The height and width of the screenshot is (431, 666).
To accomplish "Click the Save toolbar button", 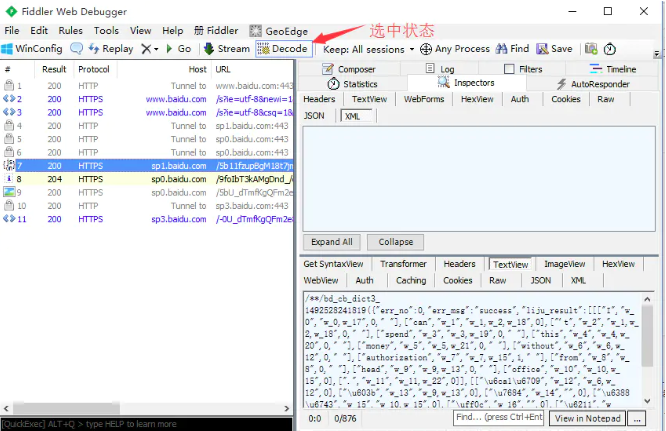I will coord(554,49).
